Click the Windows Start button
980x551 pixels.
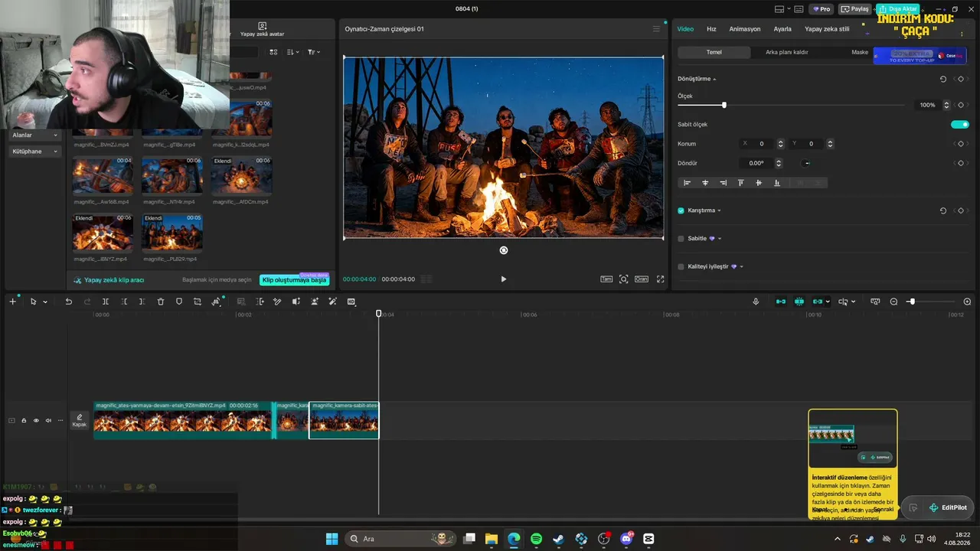[332, 539]
